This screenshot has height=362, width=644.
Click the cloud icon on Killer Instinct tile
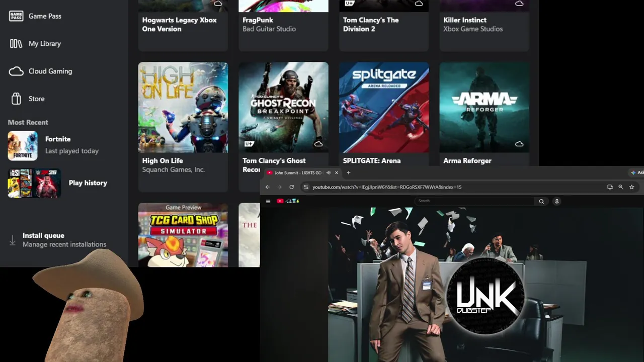coord(519,4)
